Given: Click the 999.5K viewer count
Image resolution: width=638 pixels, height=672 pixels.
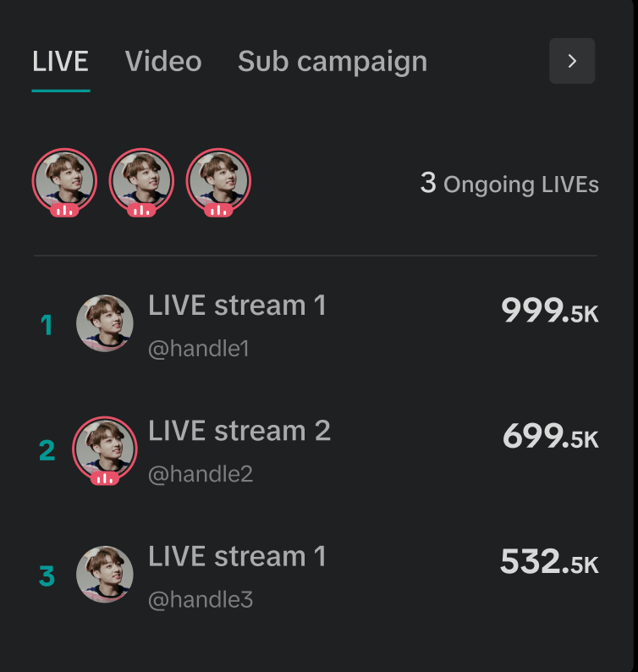Looking at the screenshot, I should point(549,311).
